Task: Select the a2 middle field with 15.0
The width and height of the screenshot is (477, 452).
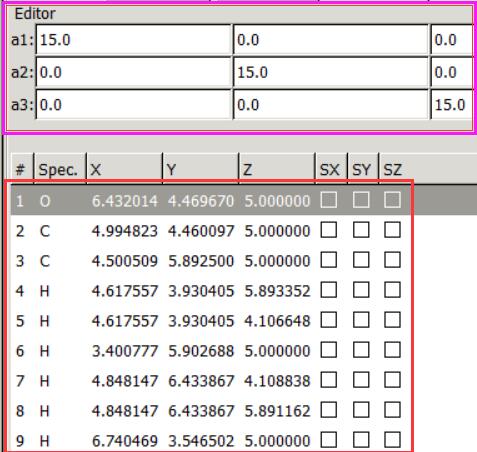Action: 331,72
